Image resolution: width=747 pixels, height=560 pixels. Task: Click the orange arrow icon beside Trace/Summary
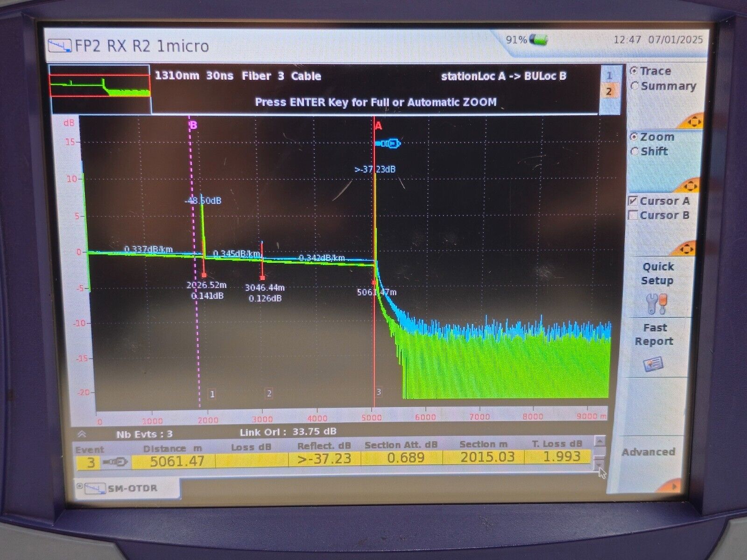click(692, 122)
